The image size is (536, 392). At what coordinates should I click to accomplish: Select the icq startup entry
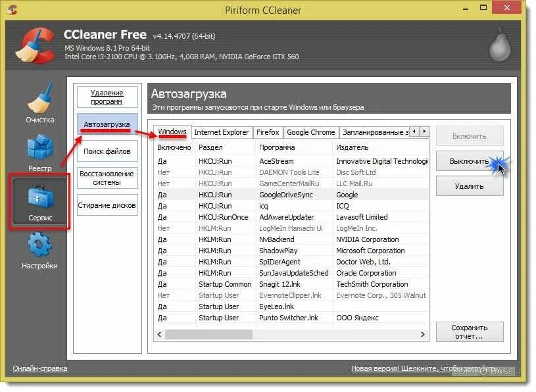pyautogui.click(x=291, y=206)
